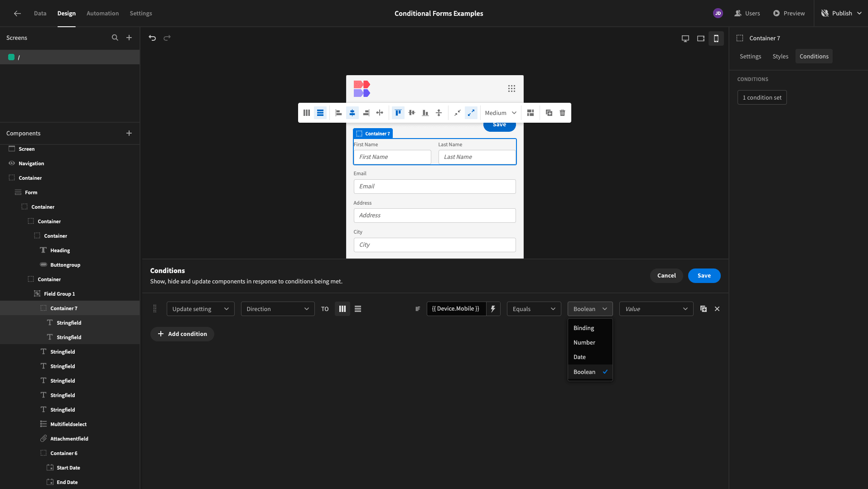Viewport: 868px width, 489px height.
Task: Save the conditions
Action: (704, 275)
